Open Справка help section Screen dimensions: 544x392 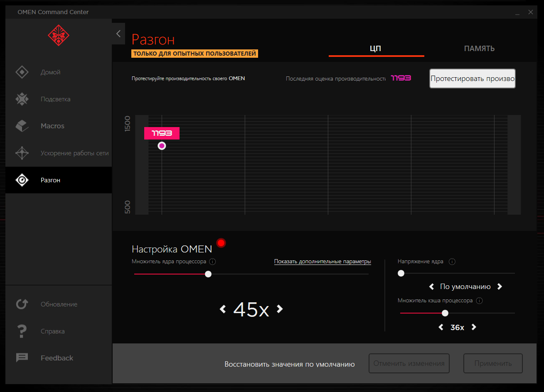59,331
